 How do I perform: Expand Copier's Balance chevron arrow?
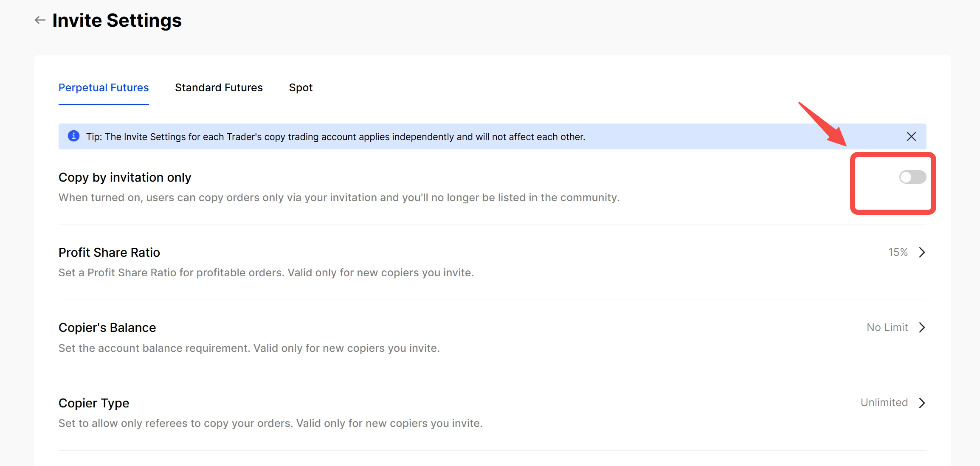(922, 328)
